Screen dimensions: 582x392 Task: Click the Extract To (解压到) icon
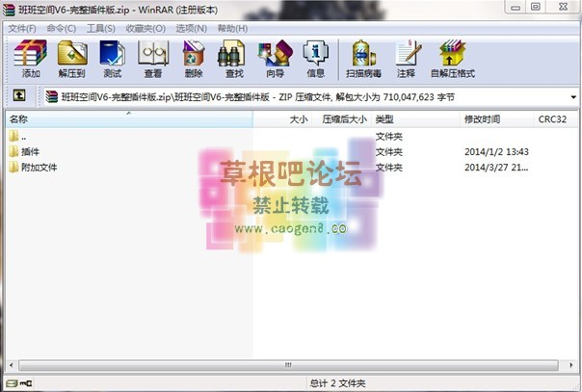pos(71,59)
